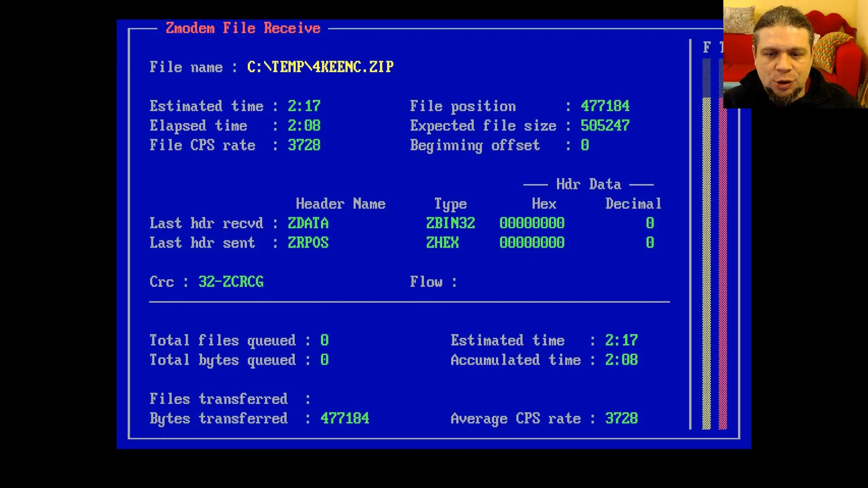Click Total bytes queued value
The image size is (868, 488).
point(325,360)
